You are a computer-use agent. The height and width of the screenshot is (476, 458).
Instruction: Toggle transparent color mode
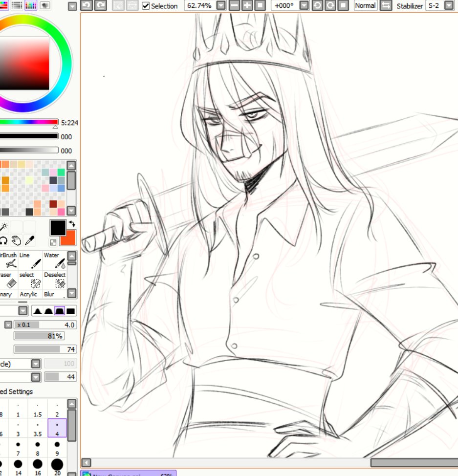click(x=53, y=242)
